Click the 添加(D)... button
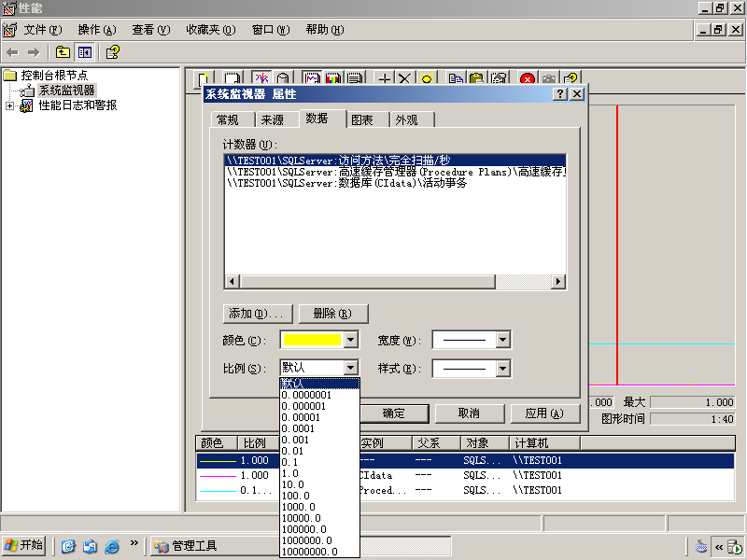Image resolution: width=747 pixels, height=560 pixels. (x=258, y=314)
